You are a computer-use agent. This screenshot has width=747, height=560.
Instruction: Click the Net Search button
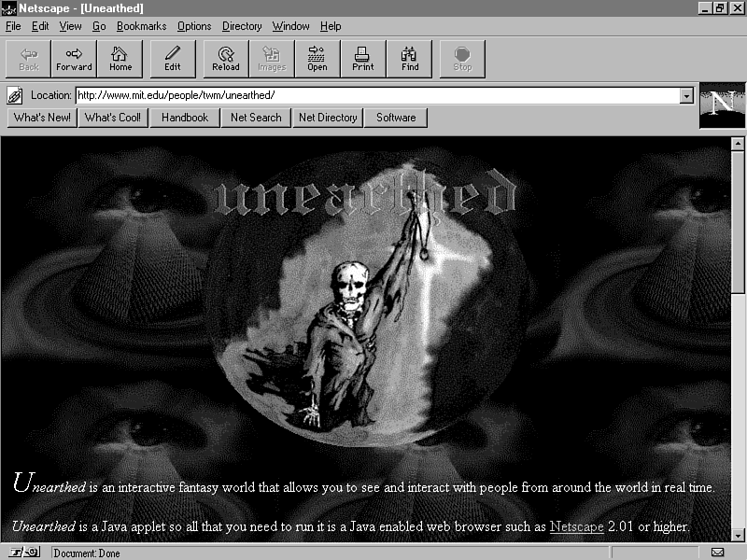256,118
